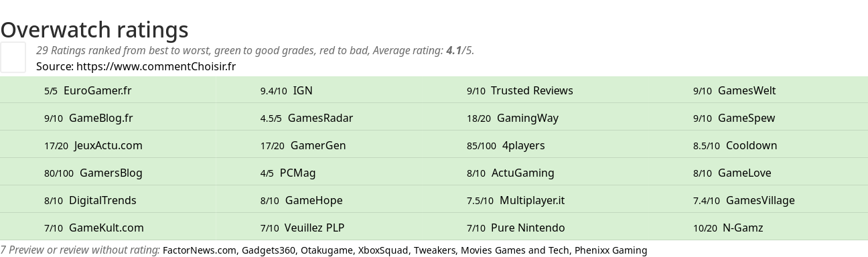This screenshot has width=868, height=257.
Task: Open the Phenixx Gaming unrated review
Action: click(611, 250)
